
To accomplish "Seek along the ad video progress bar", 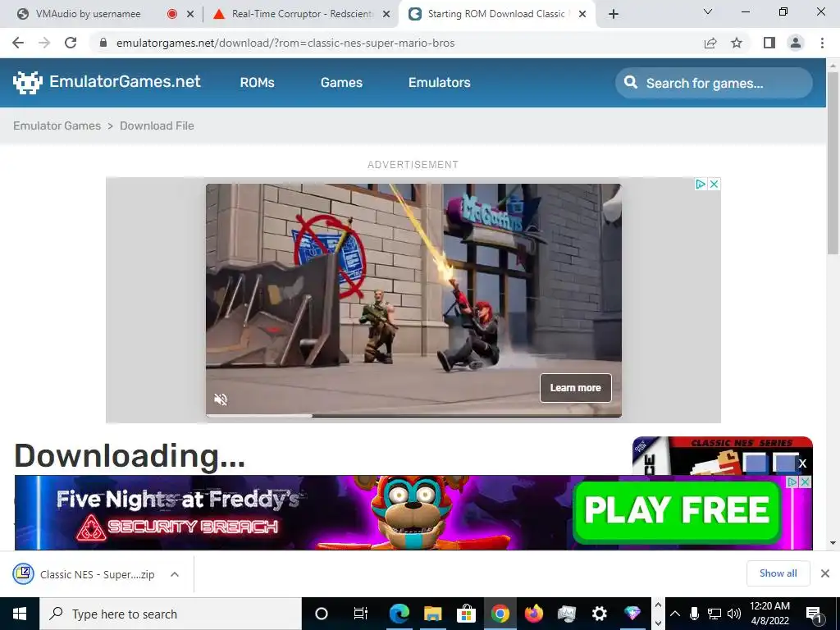I will [x=413, y=415].
